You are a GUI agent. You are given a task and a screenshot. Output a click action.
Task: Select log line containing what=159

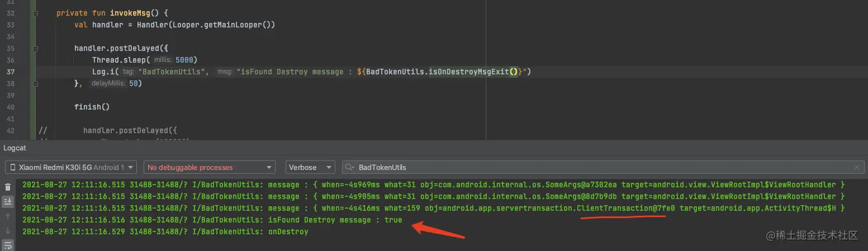click(433, 208)
